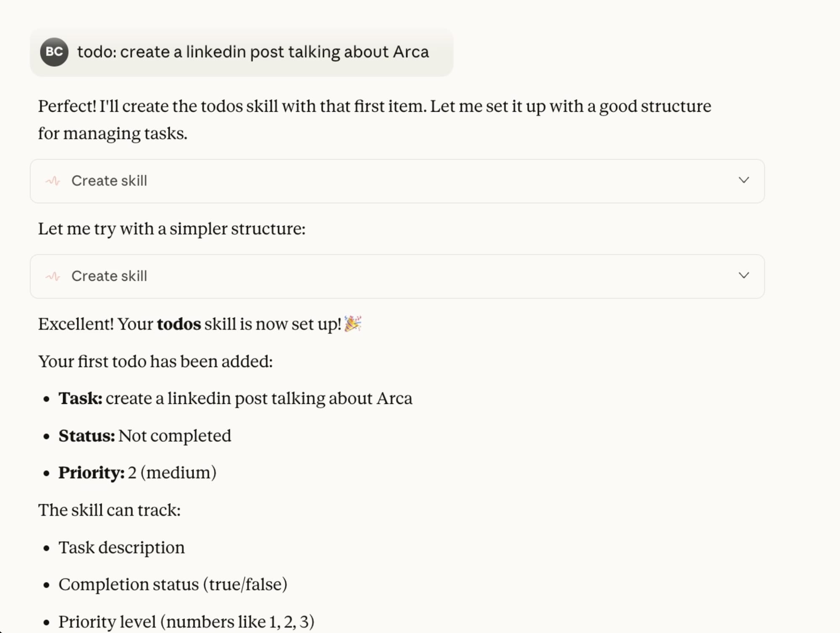Click the 'Status: Not completed' bullet

(x=145, y=436)
